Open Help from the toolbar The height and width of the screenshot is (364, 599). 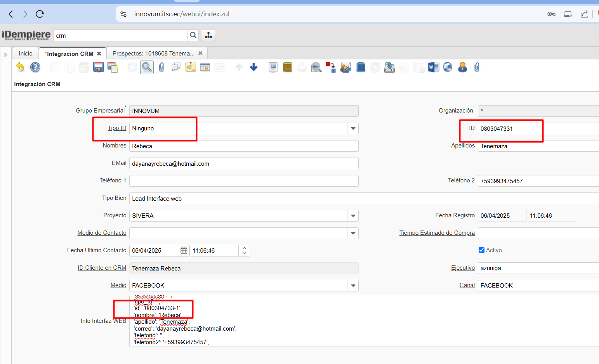(x=35, y=67)
